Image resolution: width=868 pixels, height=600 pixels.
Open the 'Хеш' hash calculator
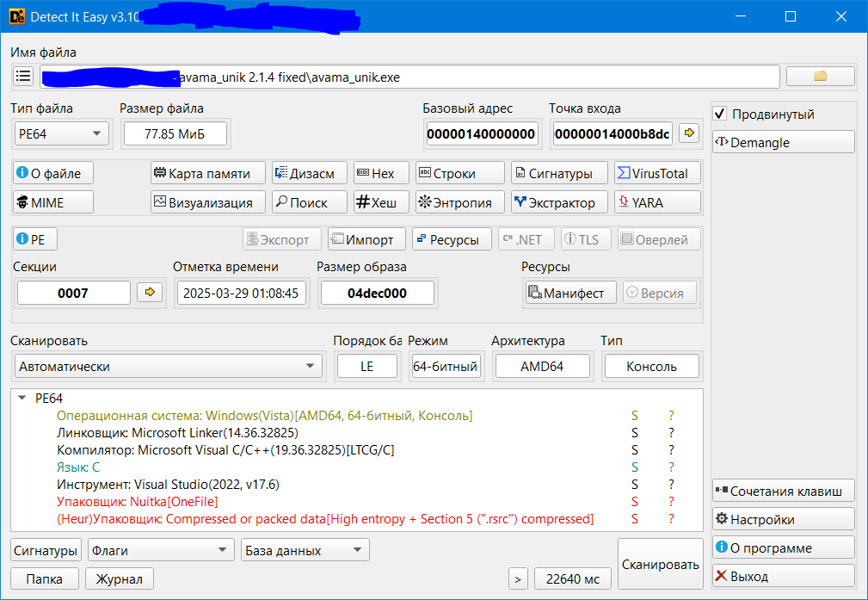click(381, 203)
